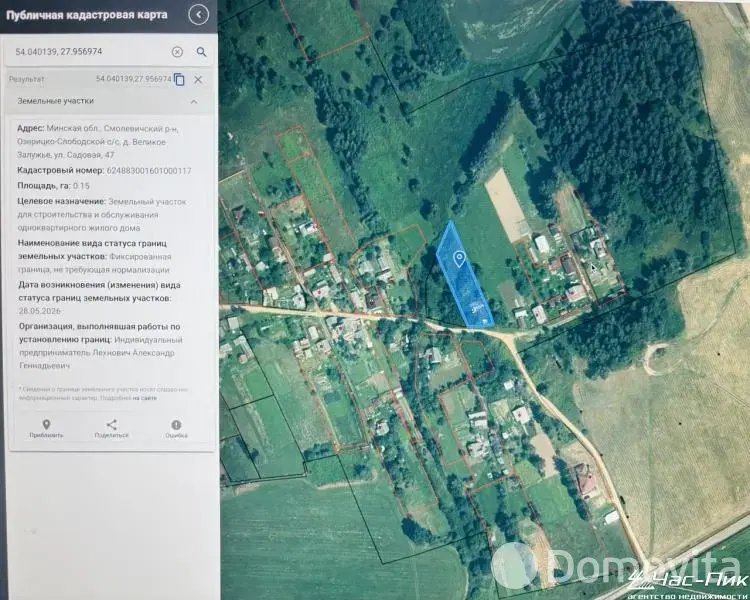Click the search magnifier icon
Viewport: 750px width, 600px height.
[x=201, y=52]
